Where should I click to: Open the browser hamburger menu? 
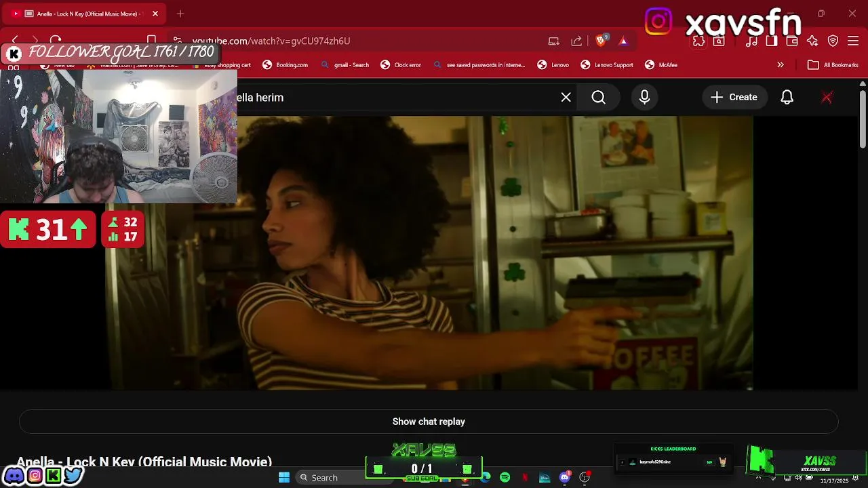[x=853, y=41]
